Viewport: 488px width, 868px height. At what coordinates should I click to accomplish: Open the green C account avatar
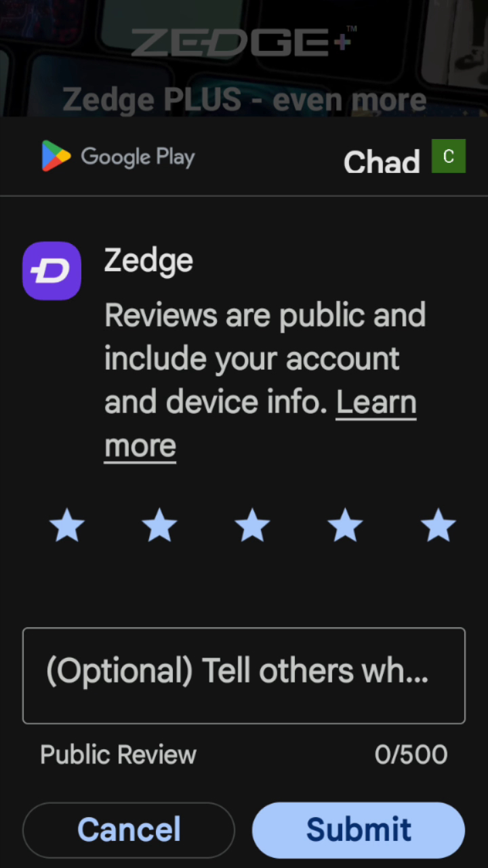[x=449, y=156]
